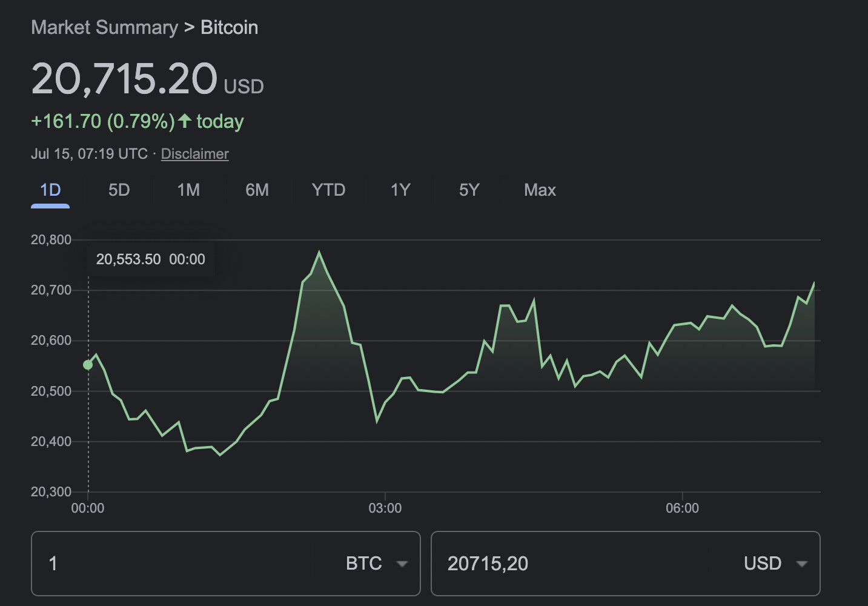Switch to the 5D time range tab
The width and height of the screenshot is (868, 606).
119,190
